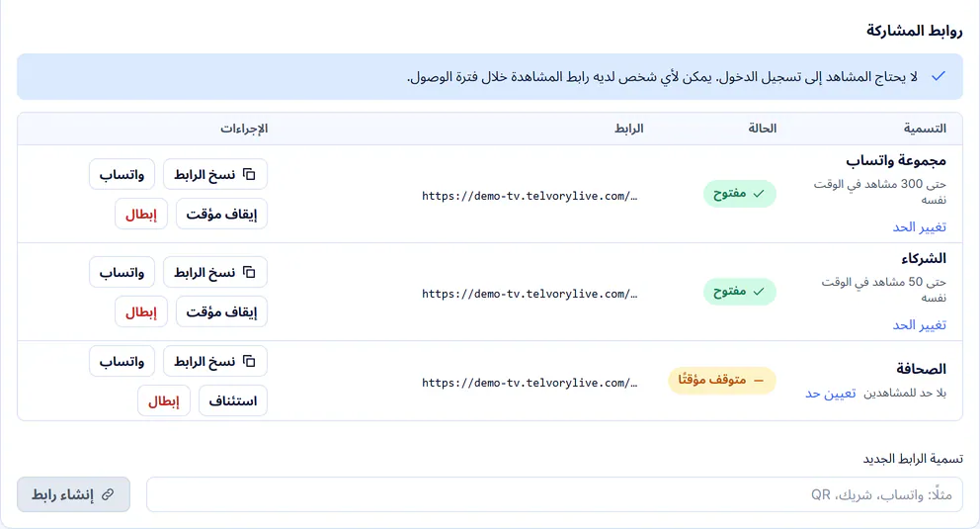Image resolution: width=980 pixels, height=529 pixels.
Task: Share مجموعة واتساب link via واتساب
Action: tap(122, 174)
